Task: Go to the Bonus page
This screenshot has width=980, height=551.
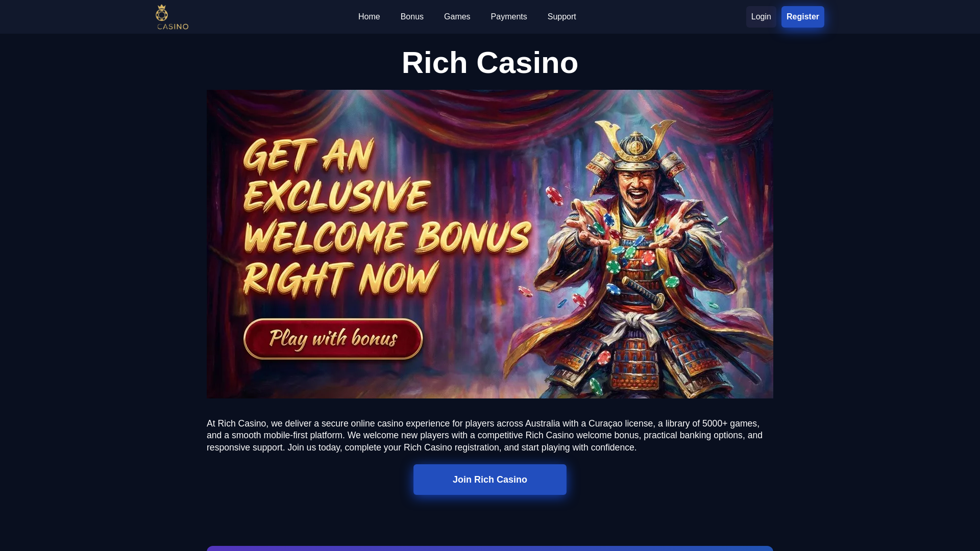Action: pos(412,17)
